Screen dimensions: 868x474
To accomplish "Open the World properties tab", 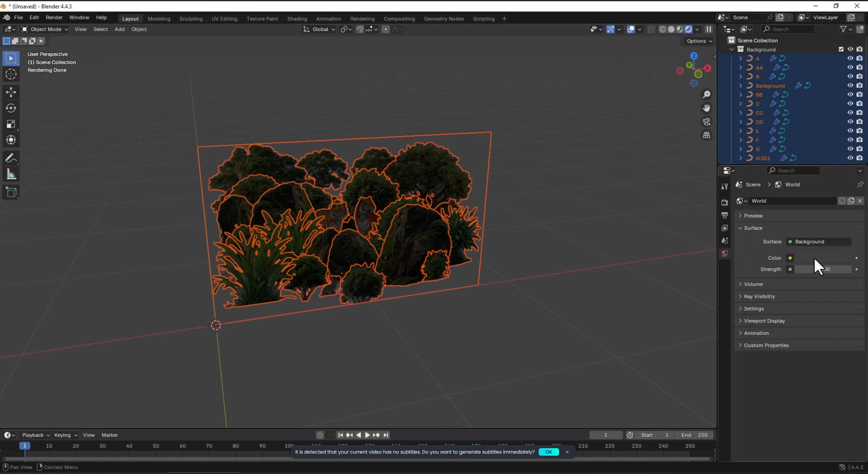I will pyautogui.click(x=725, y=253).
